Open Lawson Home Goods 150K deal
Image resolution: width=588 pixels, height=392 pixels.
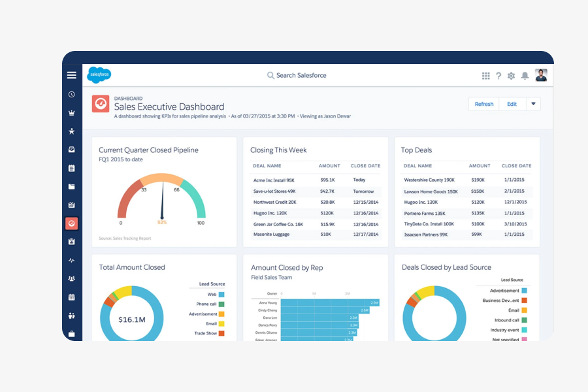point(431,191)
